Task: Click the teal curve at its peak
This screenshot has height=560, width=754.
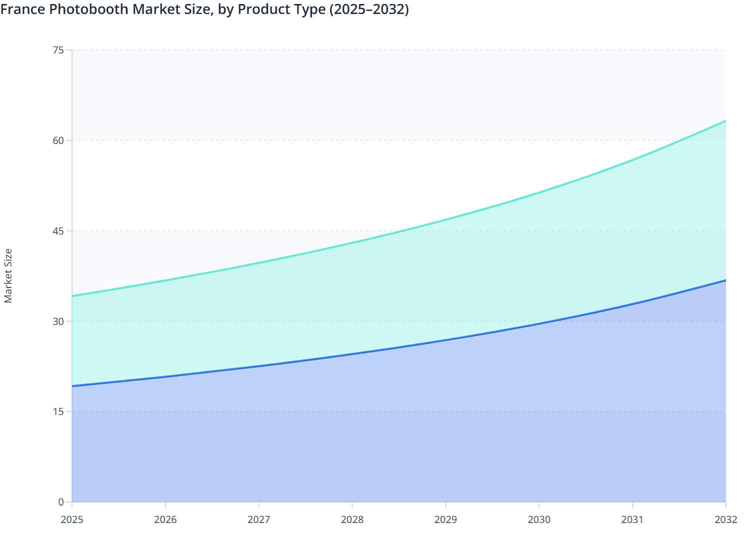Action: point(725,121)
